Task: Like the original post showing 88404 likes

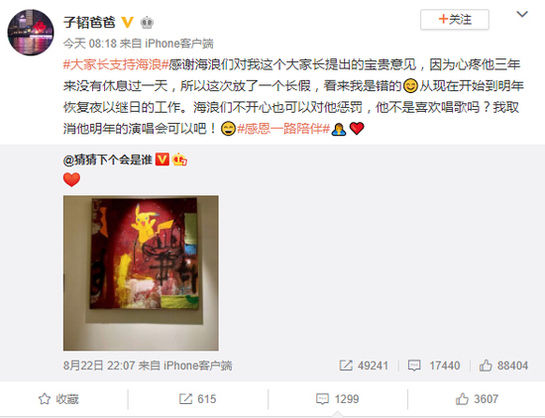Action: [503, 366]
